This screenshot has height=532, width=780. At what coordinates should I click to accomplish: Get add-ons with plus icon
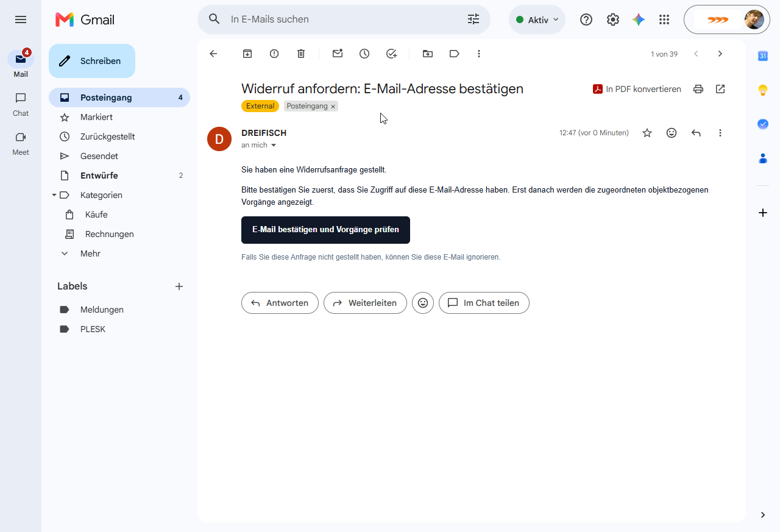pos(763,213)
